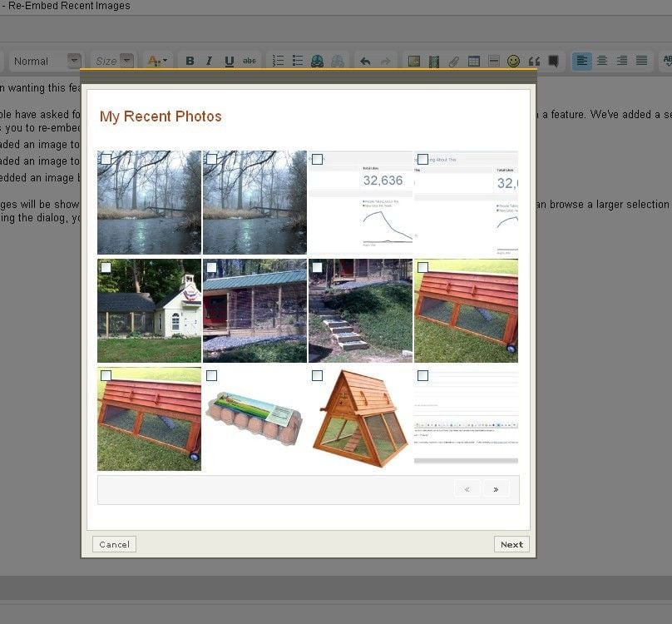Click the insert table icon
This screenshot has width=672, height=624.
[474, 61]
